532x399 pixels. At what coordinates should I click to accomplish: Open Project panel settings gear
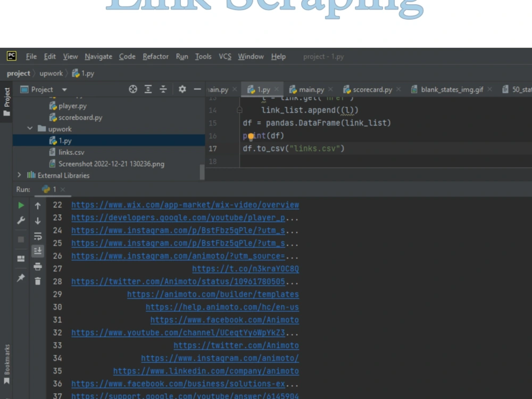182,89
